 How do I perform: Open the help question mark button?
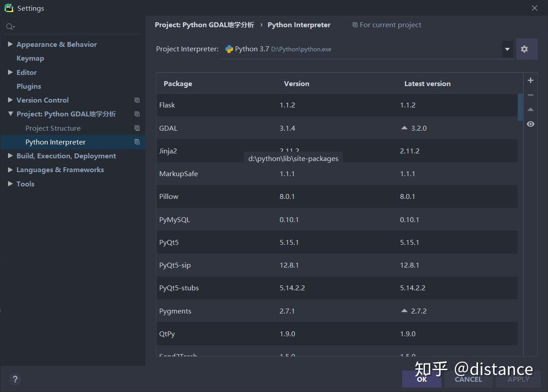[15, 379]
